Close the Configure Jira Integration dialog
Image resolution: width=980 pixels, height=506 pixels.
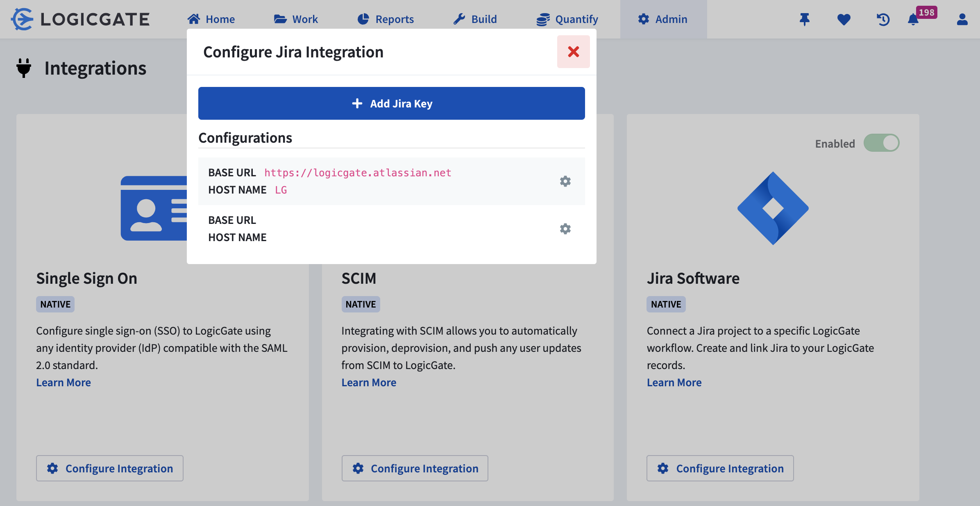coord(573,52)
